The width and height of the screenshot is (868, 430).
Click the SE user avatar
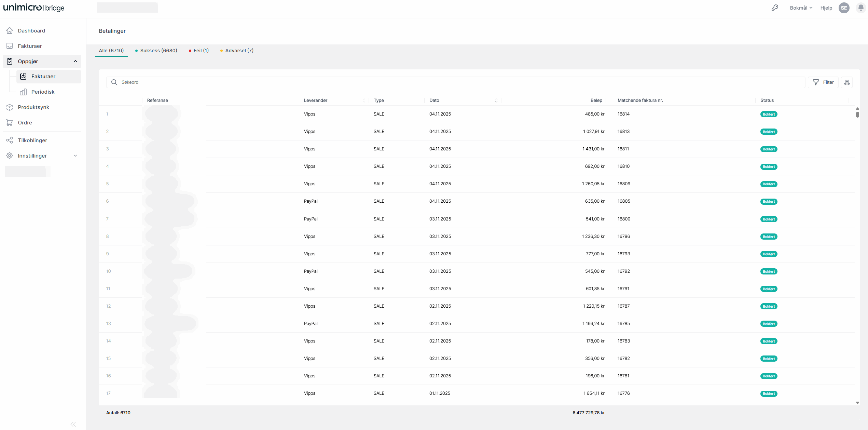[x=844, y=8]
